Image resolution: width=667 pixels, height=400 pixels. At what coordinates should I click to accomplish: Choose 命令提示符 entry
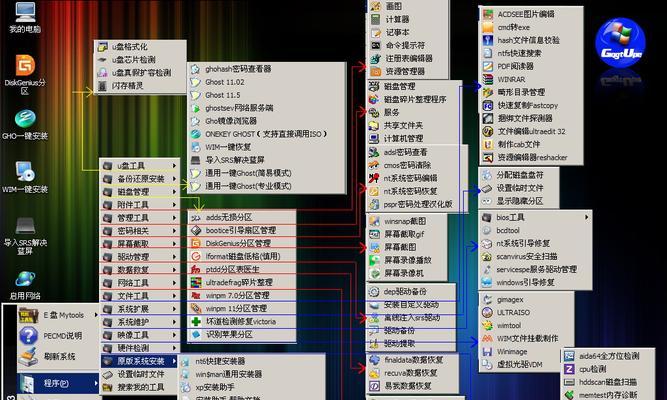click(407, 45)
